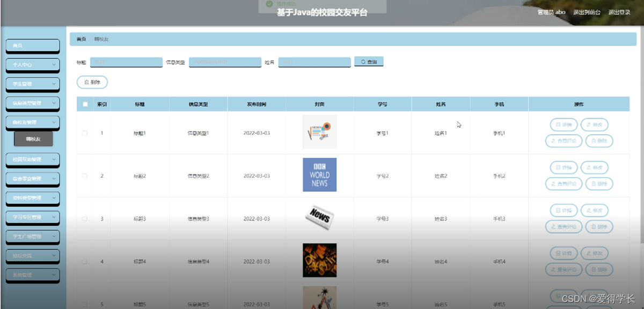Delete the row 标题2

pyautogui.click(x=599, y=184)
